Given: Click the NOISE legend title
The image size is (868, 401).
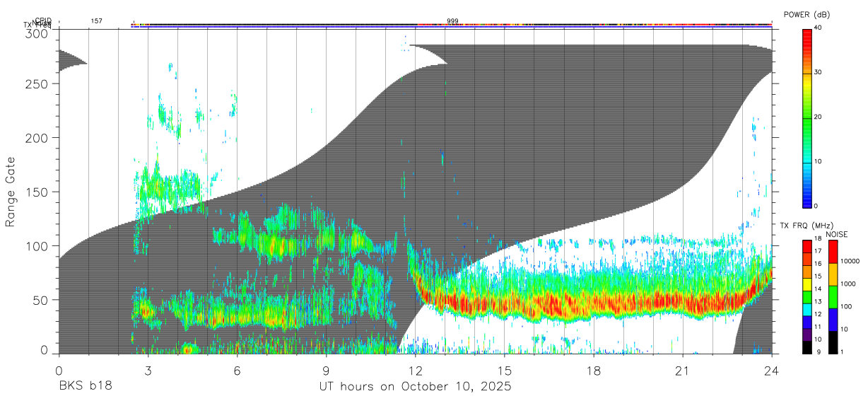Looking at the screenshot, I should tap(837, 234).
